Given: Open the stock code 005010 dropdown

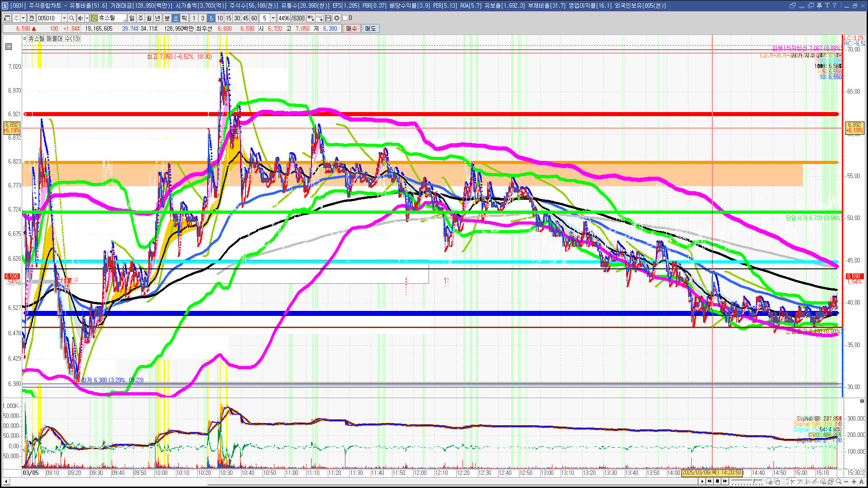Looking at the screenshot, I should click(x=64, y=18).
